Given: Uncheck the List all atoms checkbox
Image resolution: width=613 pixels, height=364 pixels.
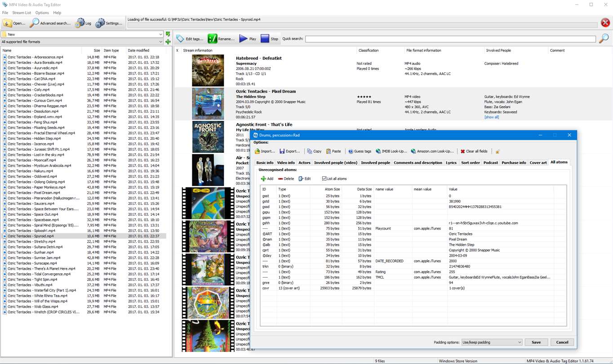Looking at the screenshot, I should click(x=324, y=178).
